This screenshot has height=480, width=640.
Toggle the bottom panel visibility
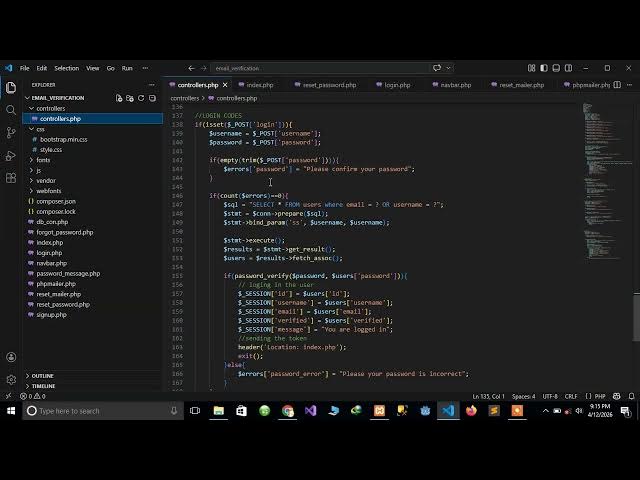click(x=556, y=68)
